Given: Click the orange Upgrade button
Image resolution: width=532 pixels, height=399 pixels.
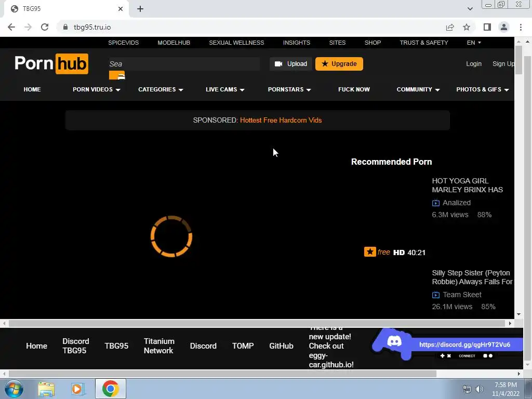Looking at the screenshot, I should (339, 64).
